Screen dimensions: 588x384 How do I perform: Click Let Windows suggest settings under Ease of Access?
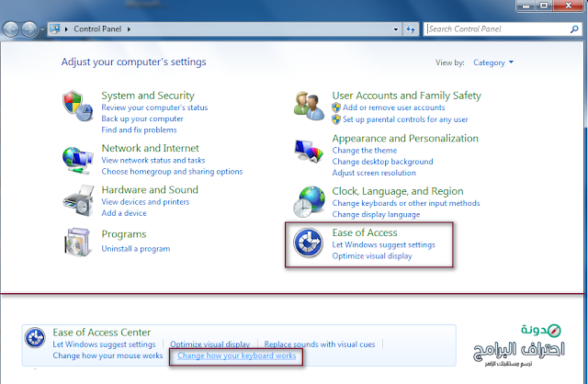[383, 245]
